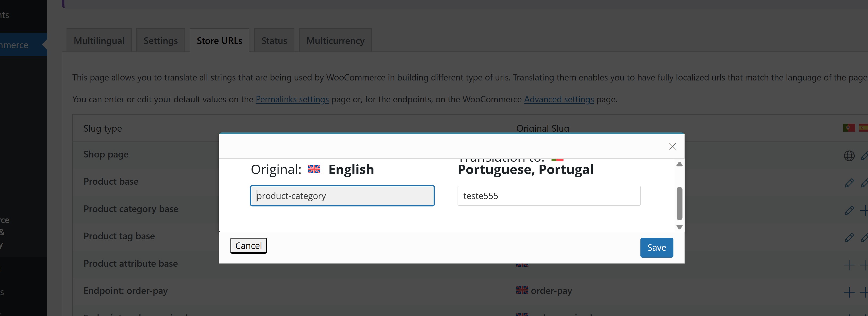
Task: Open the Settings tab
Action: (x=161, y=40)
